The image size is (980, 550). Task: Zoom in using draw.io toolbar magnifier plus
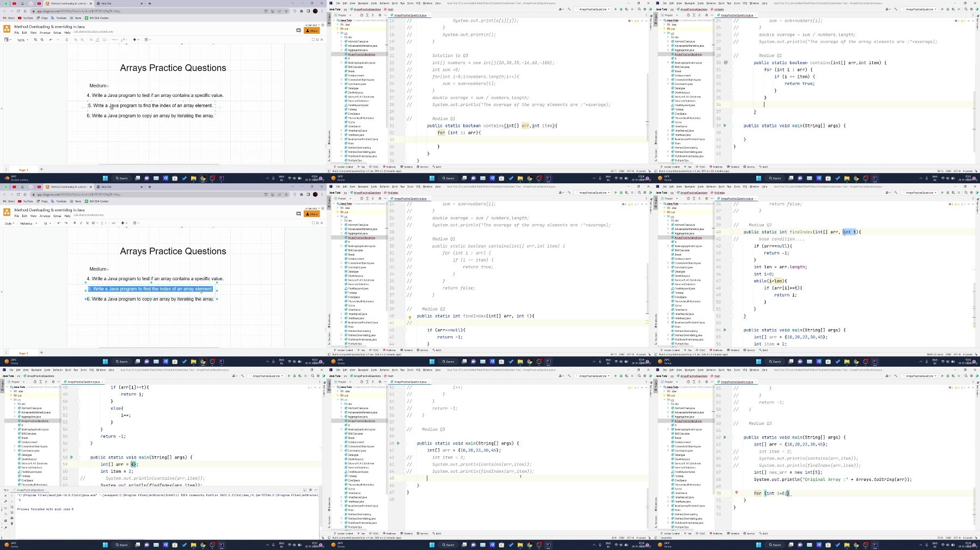[35, 40]
